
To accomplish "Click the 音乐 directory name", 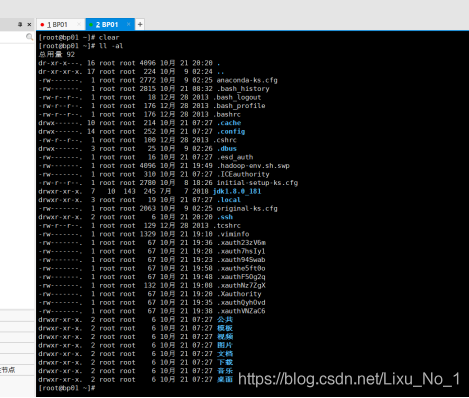I will point(225,371).
